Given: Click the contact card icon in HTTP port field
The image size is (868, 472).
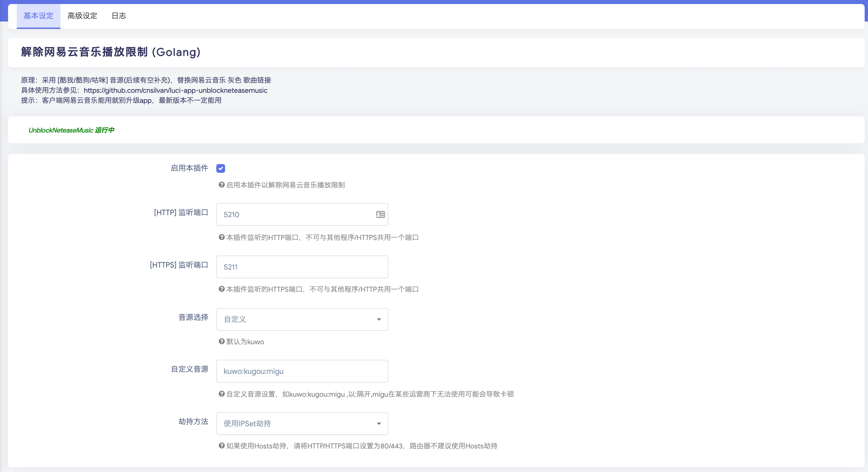Looking at the screenshot, I should point(380,214).
